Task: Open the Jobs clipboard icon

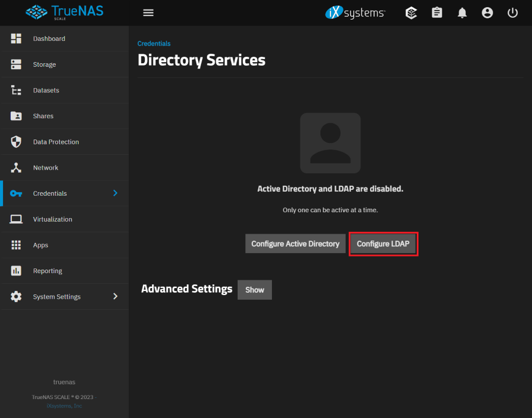Action: point(437,12)
